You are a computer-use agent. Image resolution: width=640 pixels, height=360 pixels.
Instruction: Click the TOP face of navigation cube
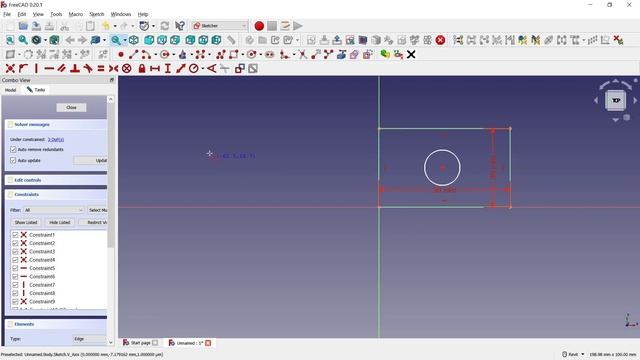pyautogui.click(x=616, y=100)
